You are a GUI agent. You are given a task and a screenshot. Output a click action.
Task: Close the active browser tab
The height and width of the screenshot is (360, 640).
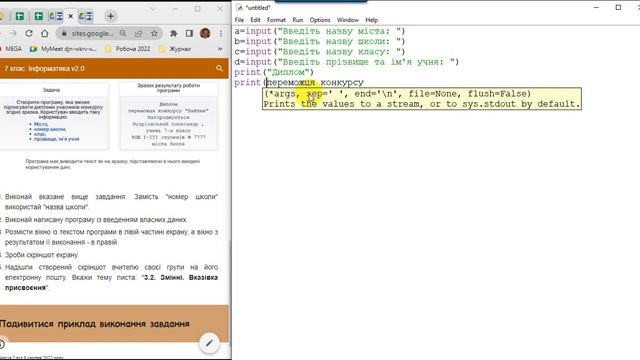coord(71,16)
